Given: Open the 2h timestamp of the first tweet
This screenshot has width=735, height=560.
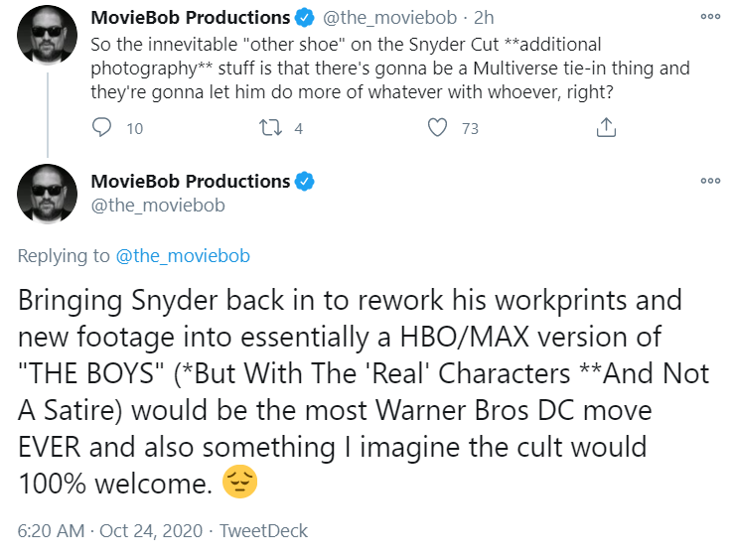Looking at the screenshot, I should pyautogui.click(x=484, y=18).
